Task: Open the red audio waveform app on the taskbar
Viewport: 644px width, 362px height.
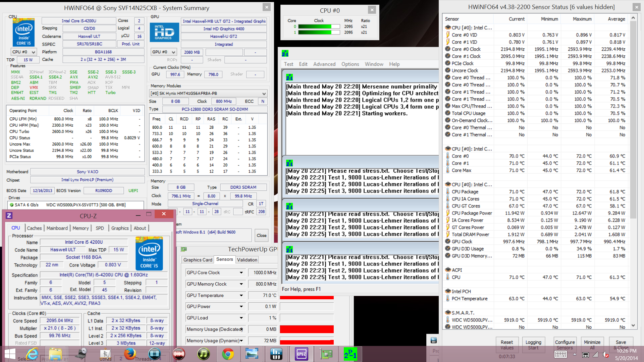Action: [x=179, y=354]
